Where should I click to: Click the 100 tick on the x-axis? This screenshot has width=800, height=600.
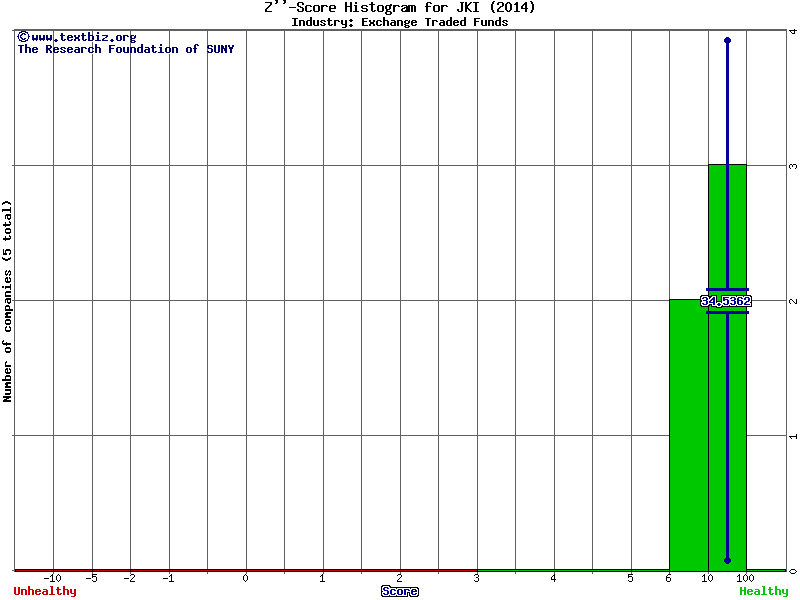pos(745,578)
